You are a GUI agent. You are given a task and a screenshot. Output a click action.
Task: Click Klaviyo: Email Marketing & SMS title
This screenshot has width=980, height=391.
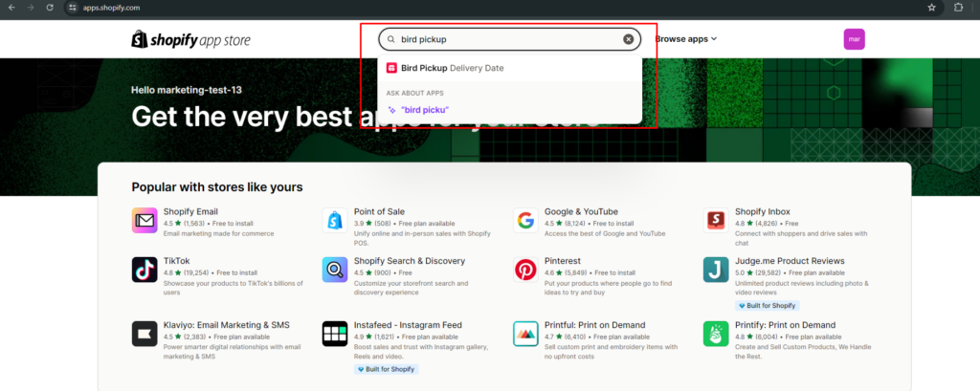[x=226, y=325]
